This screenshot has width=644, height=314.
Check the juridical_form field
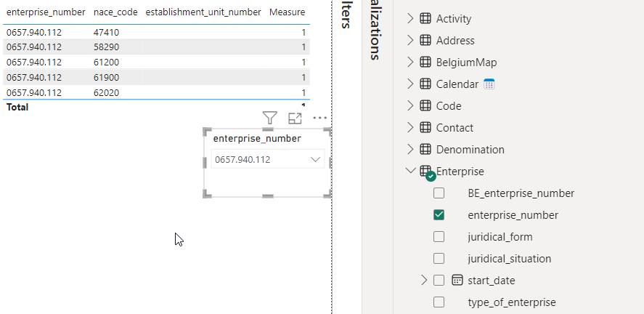coord(439,236)
